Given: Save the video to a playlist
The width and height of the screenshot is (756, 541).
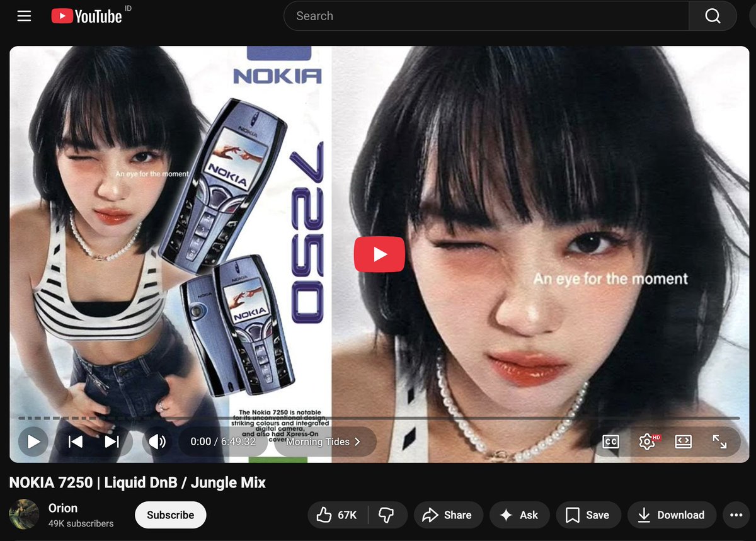Looking at the screenshot, I should click(x=588, y=515).
